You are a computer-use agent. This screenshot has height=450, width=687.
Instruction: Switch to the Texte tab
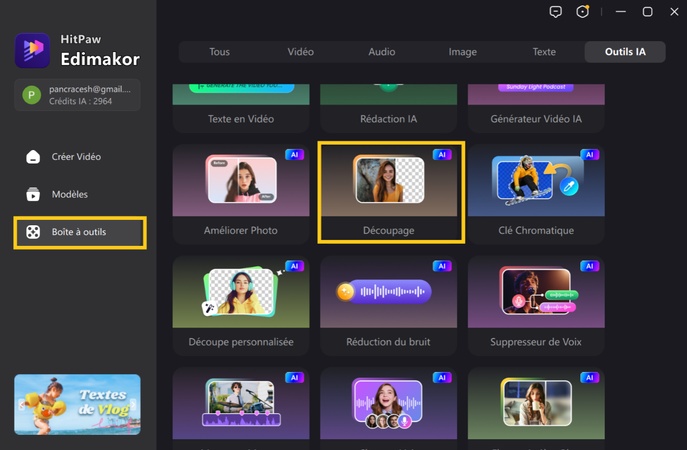(544, 52)
